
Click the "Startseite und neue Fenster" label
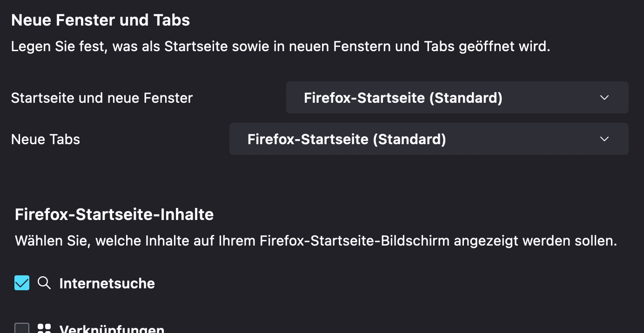point(102,98)
